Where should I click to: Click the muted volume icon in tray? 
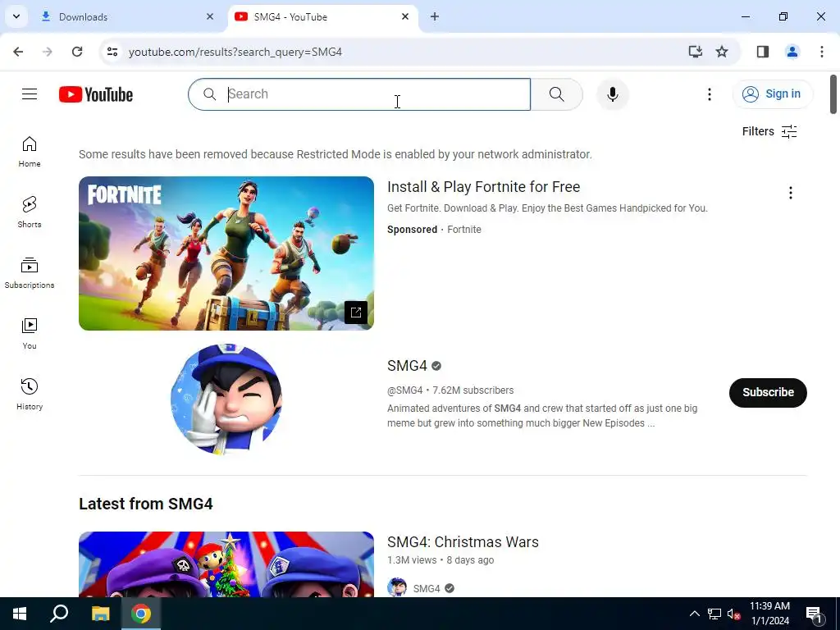pyautogui.click(x=733, y=614)
